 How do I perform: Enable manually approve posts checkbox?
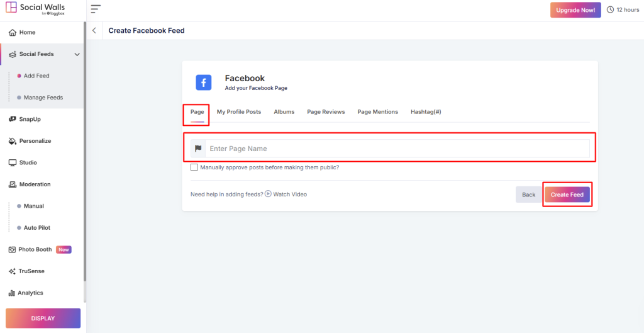[194, 167]
